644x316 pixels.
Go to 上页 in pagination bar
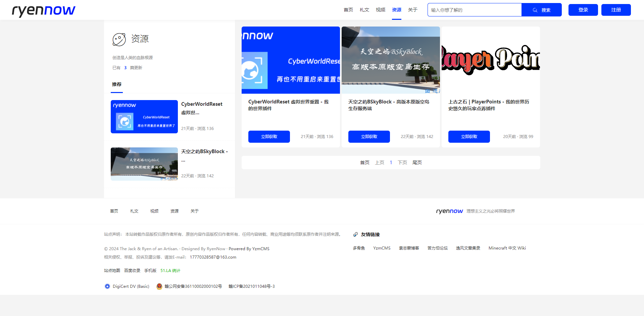(x=380, y=163)
